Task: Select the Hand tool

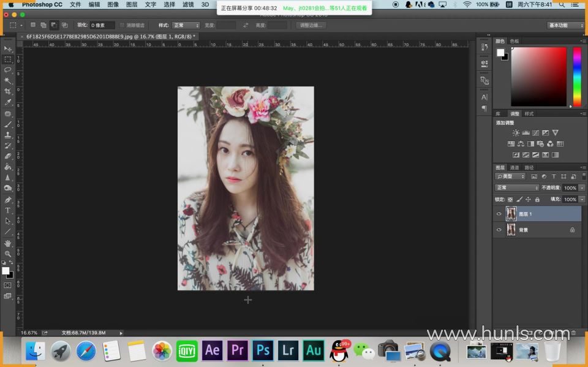Action: (7, 243)
